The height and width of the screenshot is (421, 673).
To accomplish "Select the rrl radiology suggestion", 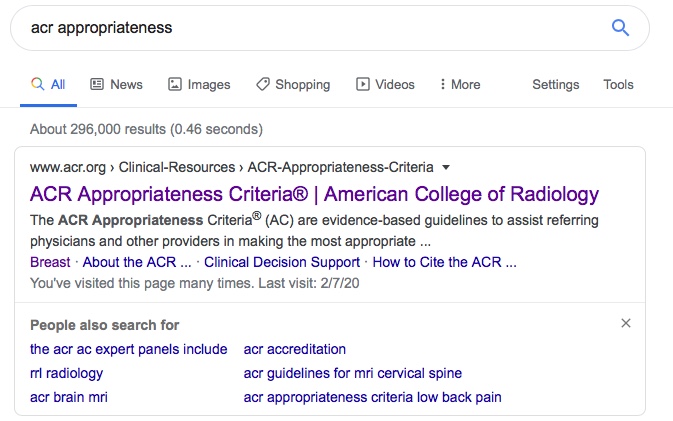I will click(x=67, y=373).
